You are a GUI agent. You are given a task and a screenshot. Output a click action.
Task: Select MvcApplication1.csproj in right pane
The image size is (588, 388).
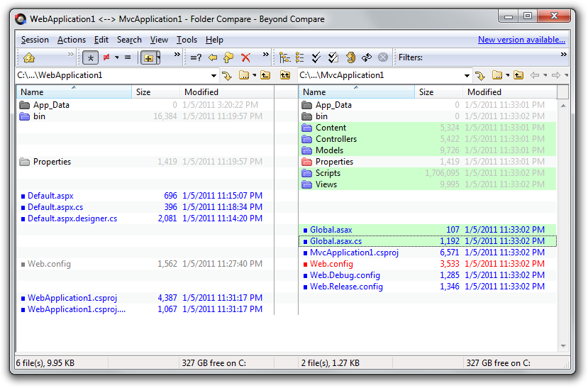[428, 253]
